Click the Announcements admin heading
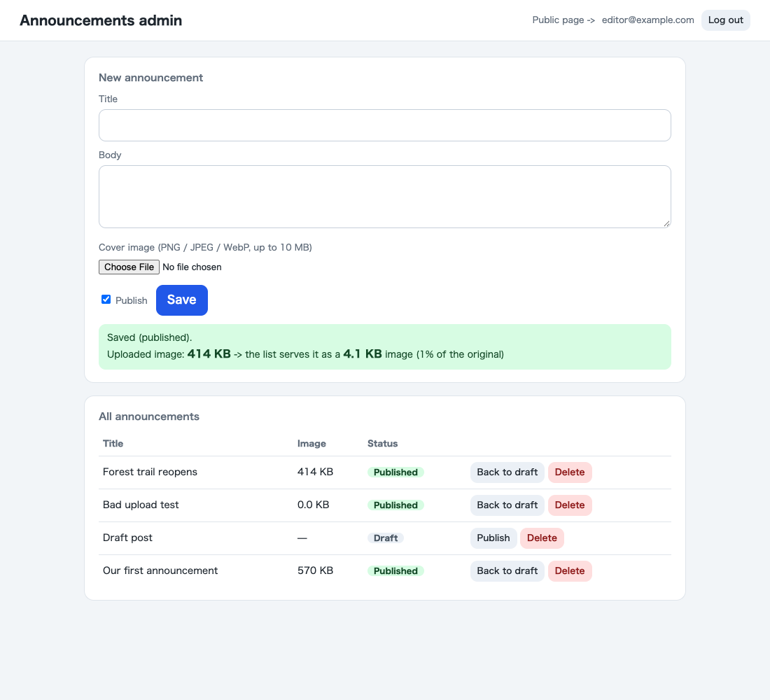Screen dimensions: 770x700 pyautogui.click(x=101, y=20)
